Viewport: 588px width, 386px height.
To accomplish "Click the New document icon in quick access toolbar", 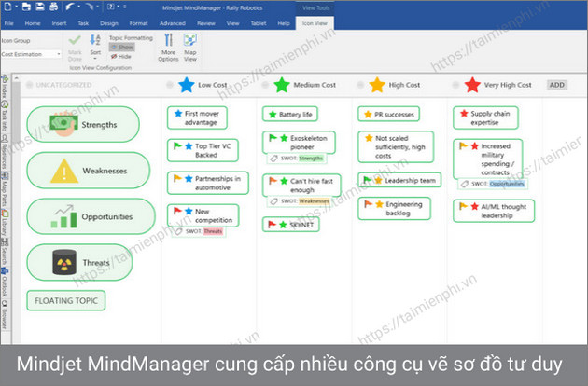I will [7, 7].
